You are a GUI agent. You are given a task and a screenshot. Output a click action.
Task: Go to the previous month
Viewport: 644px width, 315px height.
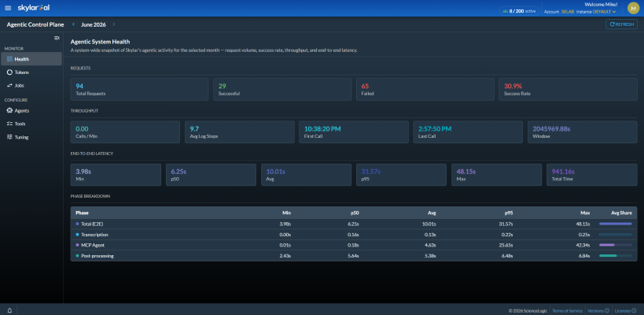(x=73, y=24)
